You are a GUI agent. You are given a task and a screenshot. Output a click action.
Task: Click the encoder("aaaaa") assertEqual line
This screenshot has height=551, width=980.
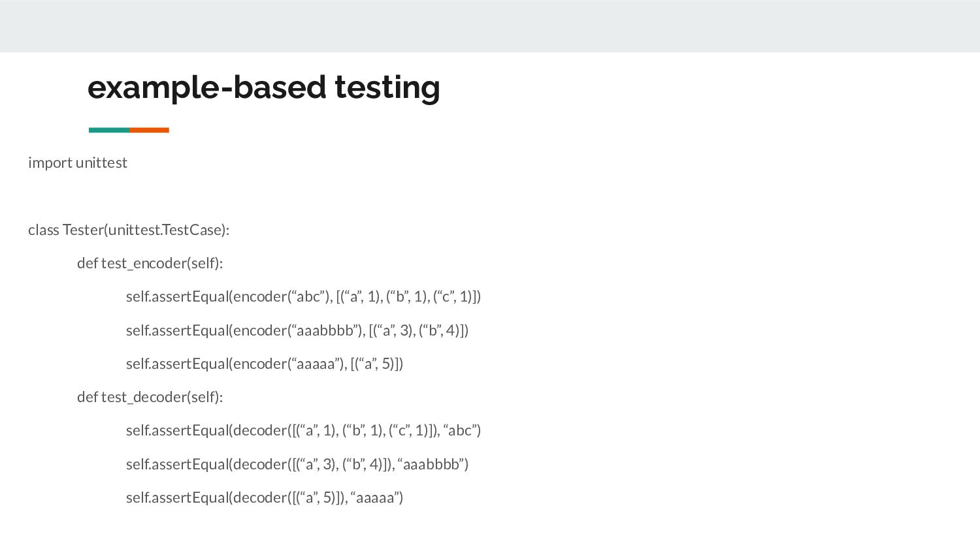[x=265, y=364]
